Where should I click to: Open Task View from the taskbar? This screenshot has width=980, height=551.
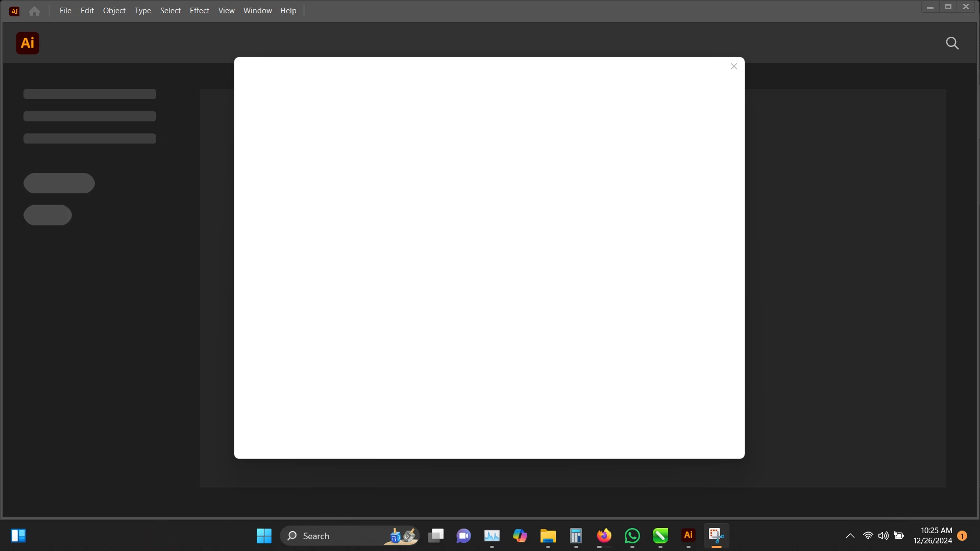tap(436, 536)
